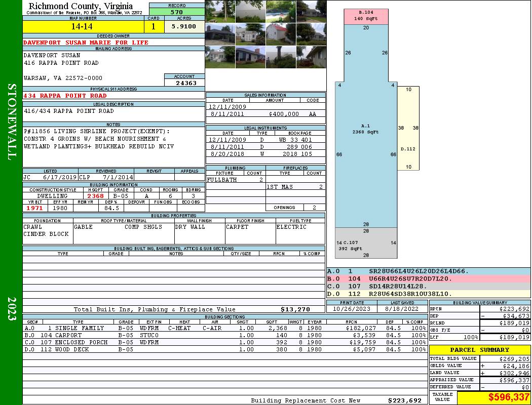532x405 pixels.
Task: Select the last saved date 8/18/2022
Action: coord(402,309)
